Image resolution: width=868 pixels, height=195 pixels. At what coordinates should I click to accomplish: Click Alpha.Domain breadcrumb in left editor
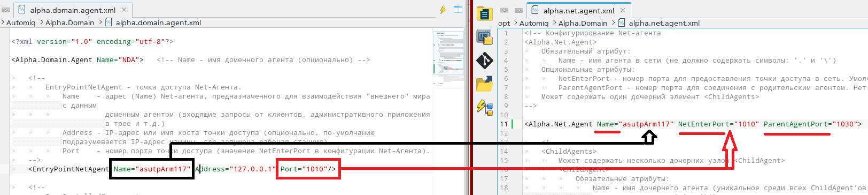(69, 22)
